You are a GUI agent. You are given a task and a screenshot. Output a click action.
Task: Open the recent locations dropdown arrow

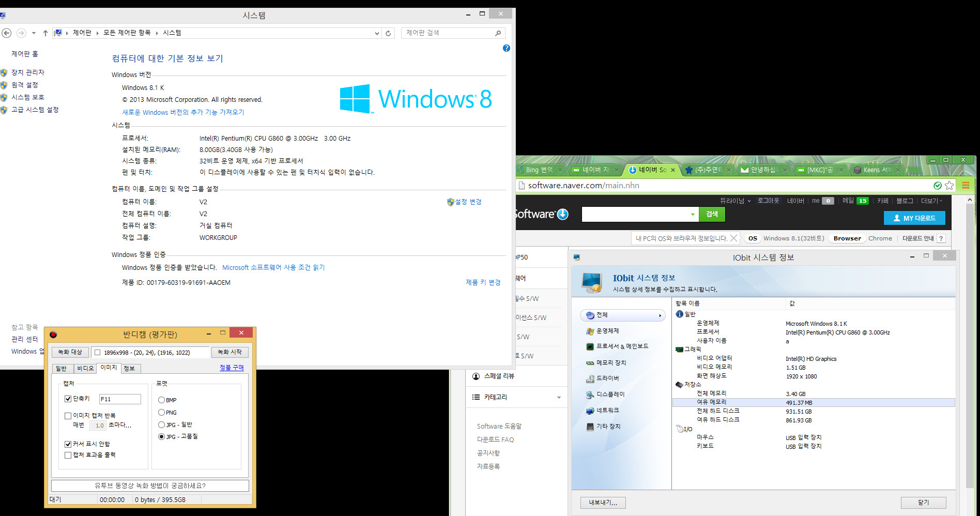(34, 33)
